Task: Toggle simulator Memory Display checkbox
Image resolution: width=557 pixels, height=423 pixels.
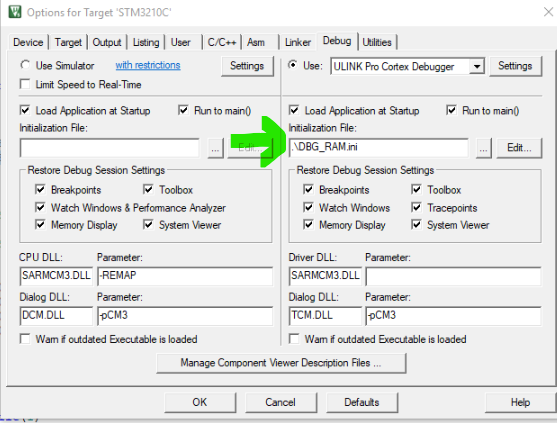Action: pyautogui.click(x=40, y=224)
